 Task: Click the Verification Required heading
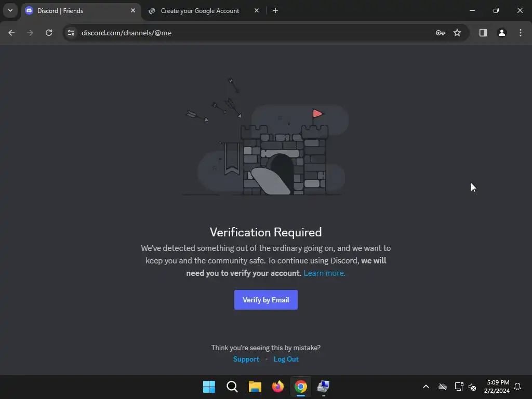265,232
